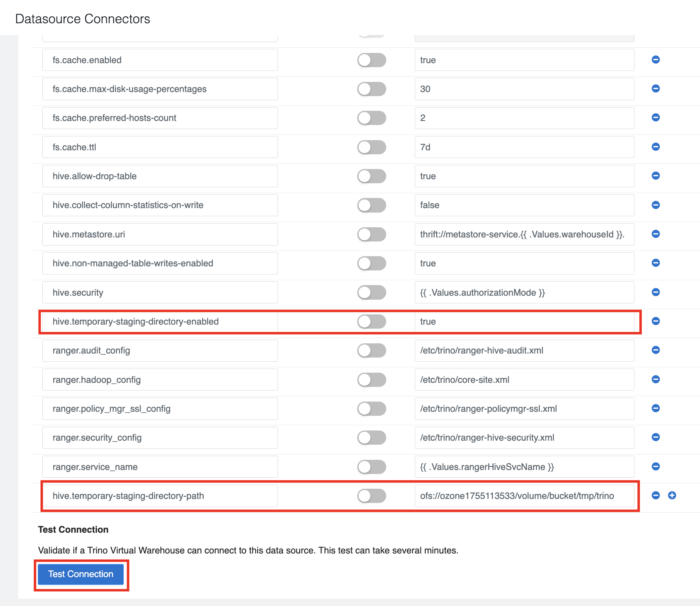Select the hive.non-managed-table-writes-enabled name field
This screenshot has height=606, width=700.
pos(160,263)
